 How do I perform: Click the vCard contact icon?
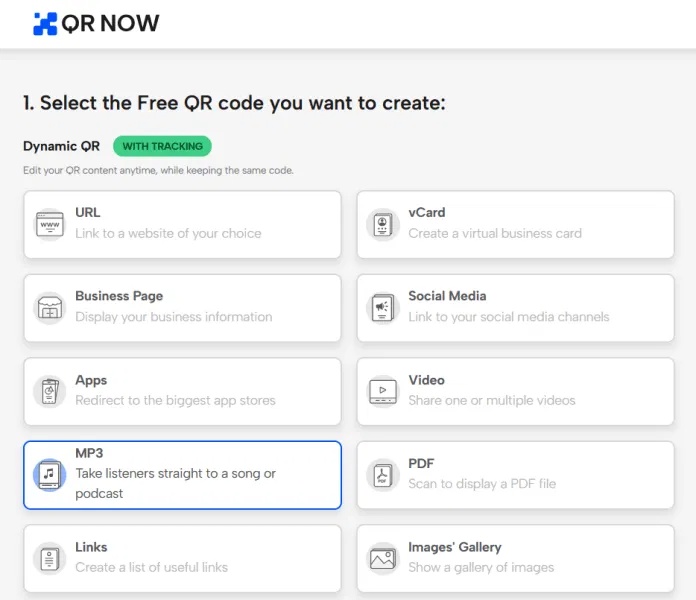[382, 224]
